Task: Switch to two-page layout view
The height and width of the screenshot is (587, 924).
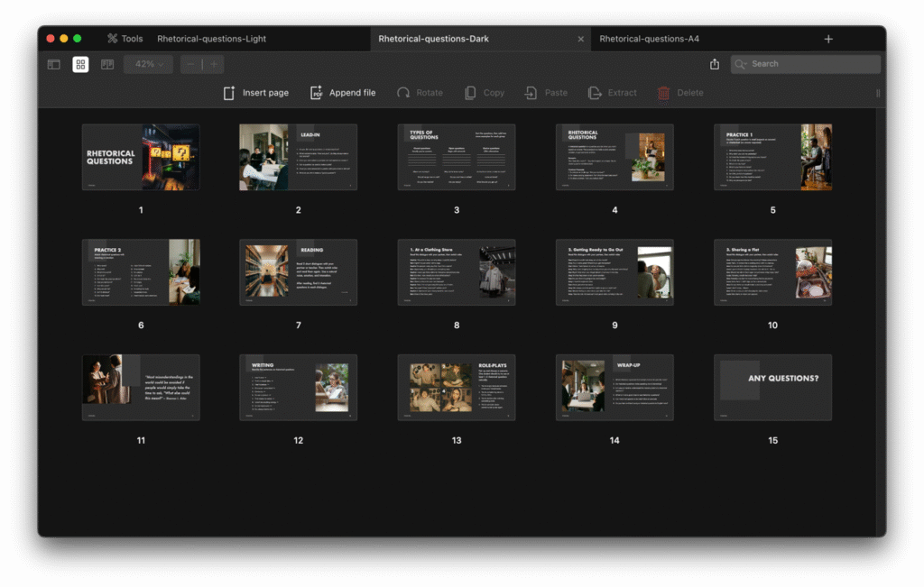Action: [x=107, y=64]
